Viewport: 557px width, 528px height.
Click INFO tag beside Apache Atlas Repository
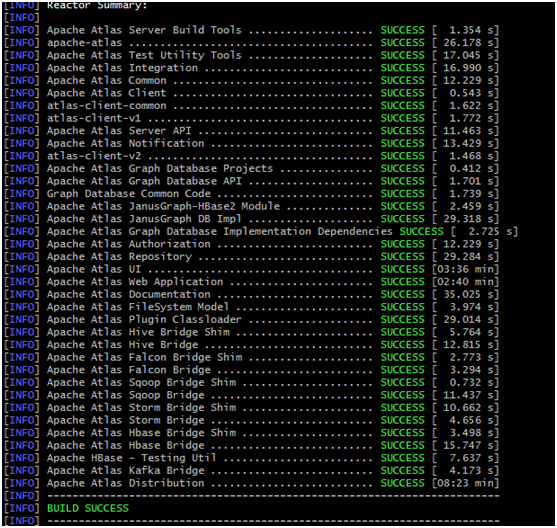pyautogui.click(x=22, y=257)
